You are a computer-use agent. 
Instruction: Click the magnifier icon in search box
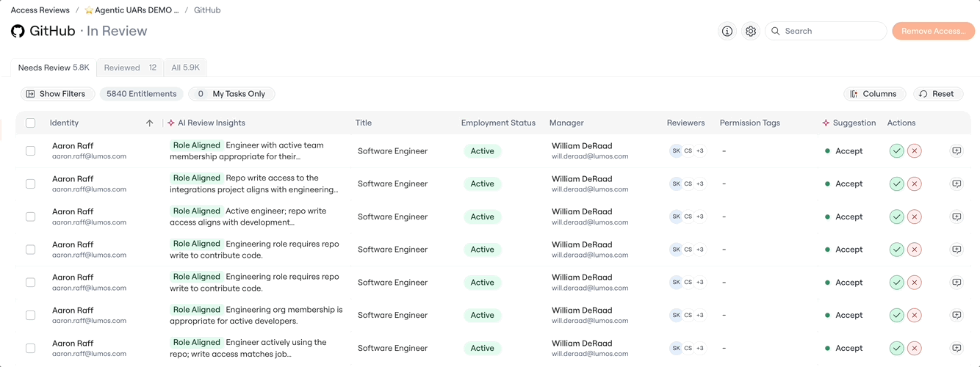(x=776, y=31)
